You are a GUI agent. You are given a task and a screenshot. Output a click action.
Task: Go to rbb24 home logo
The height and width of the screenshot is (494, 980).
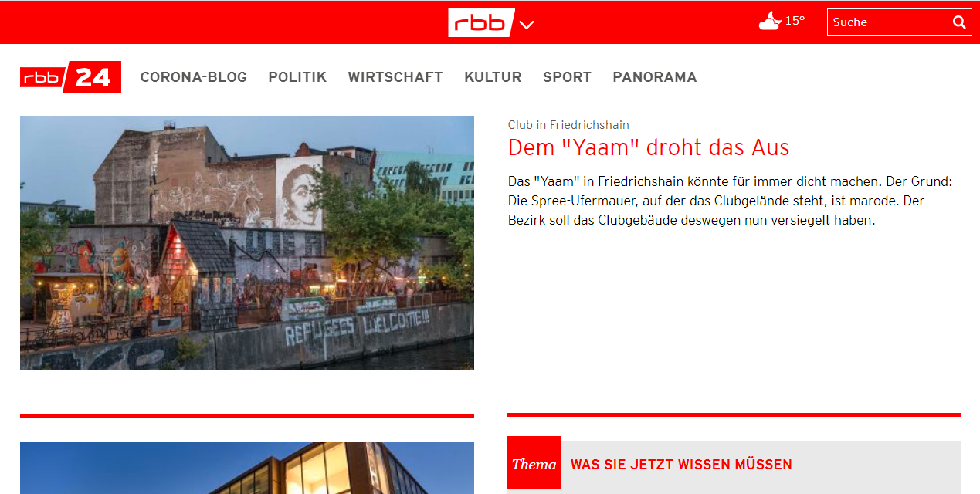pos(70,77)
